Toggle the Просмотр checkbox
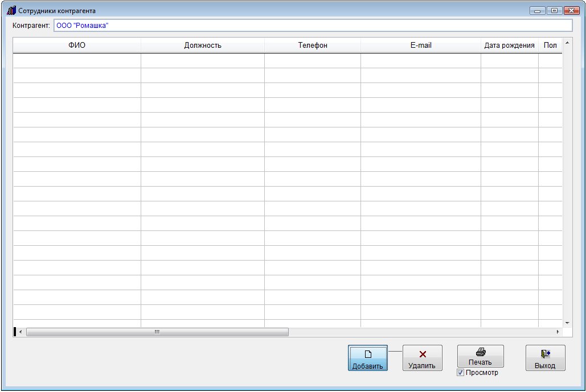Image resolution: width=586 pixels, height=392 pixels. point(460,373)
